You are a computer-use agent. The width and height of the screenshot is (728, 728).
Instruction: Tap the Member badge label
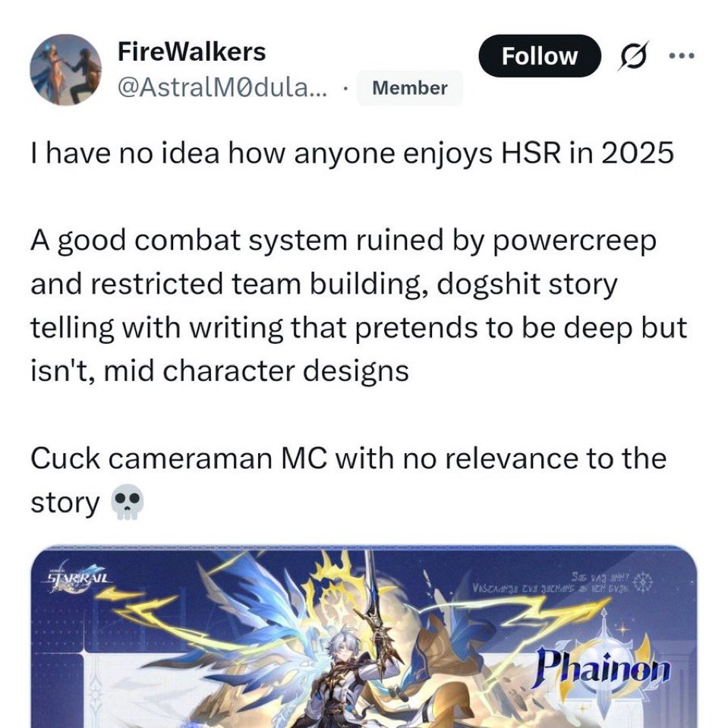point(409,88)
